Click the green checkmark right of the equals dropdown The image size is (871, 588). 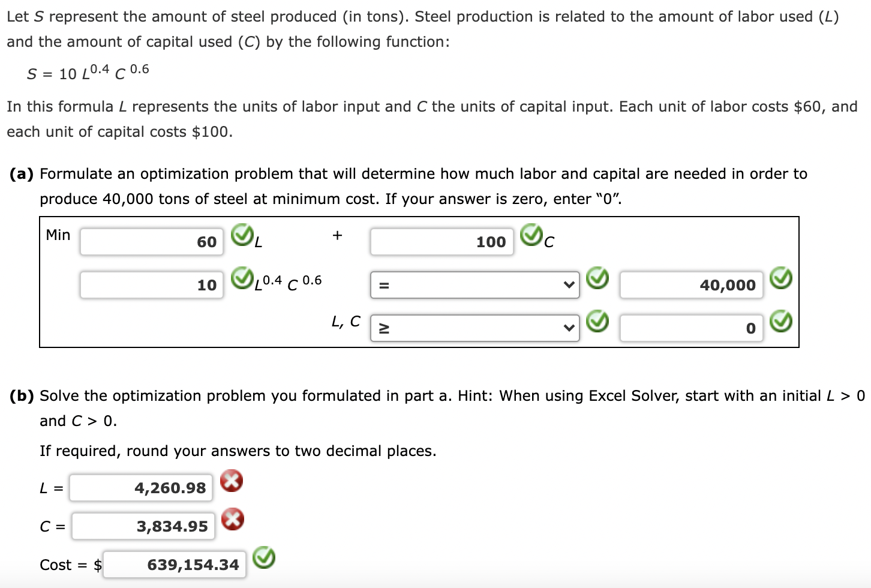(x=598, y=279)
